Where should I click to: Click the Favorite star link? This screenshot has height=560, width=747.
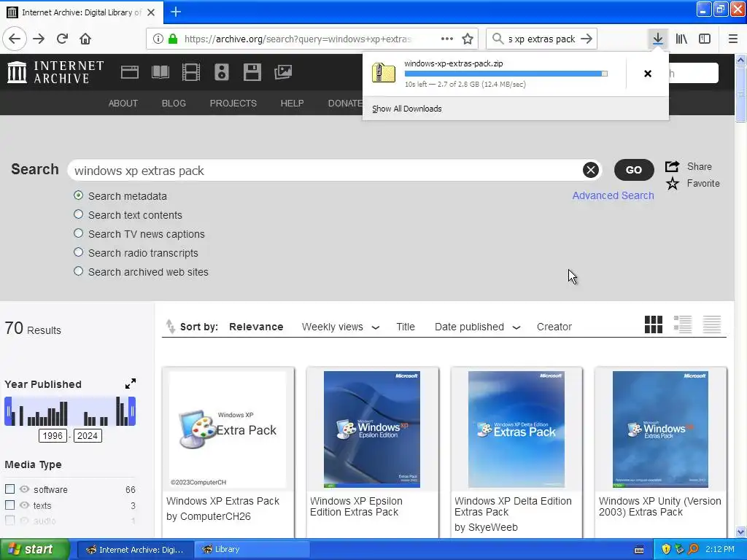coord(693,183)
